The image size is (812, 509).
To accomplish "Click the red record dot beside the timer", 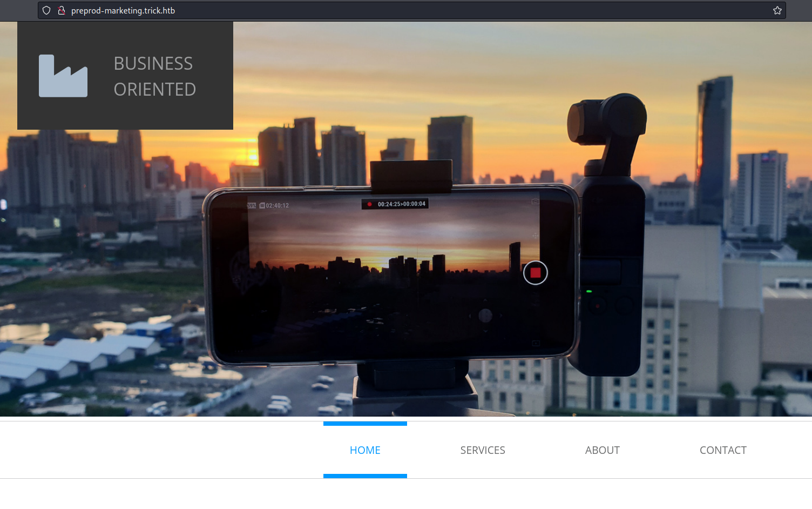I will click(369, 204).
